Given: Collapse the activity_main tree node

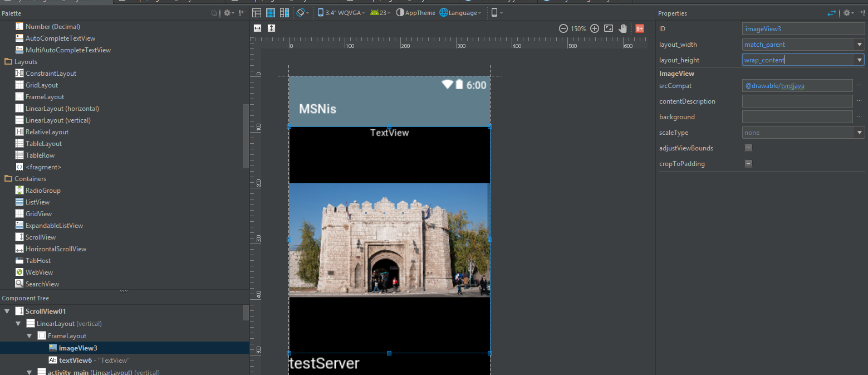Looking at the screenshot, I should [30, 372].
